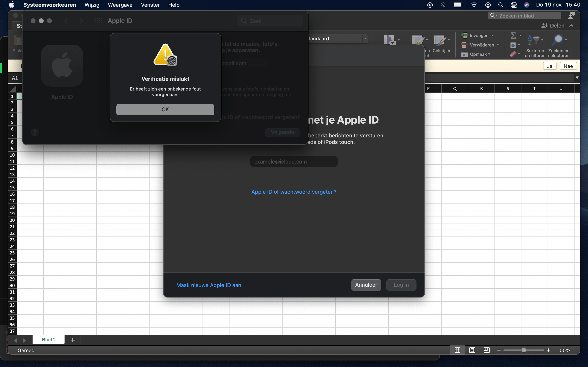Select Normal grid view in status bar

point(457,350)
